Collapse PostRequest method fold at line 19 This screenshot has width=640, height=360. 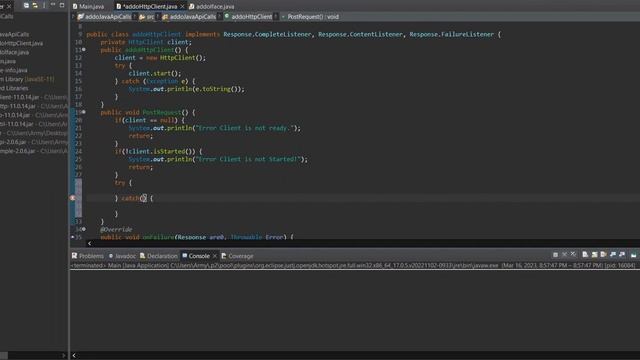84,112
